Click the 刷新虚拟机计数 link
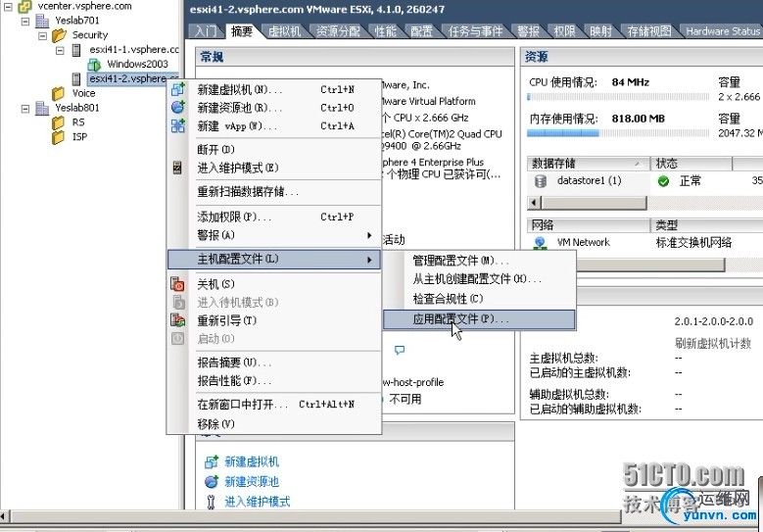The height and width of the screenshot is (532, 763). pos(713,343)
